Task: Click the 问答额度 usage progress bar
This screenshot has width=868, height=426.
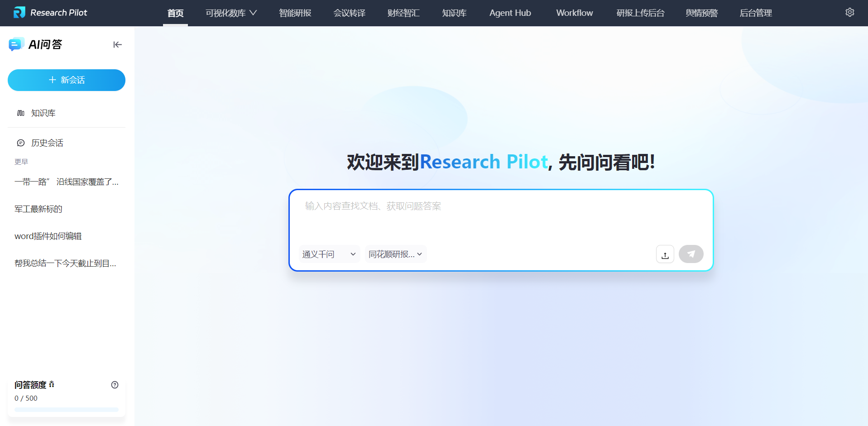Action: [67, 410]
